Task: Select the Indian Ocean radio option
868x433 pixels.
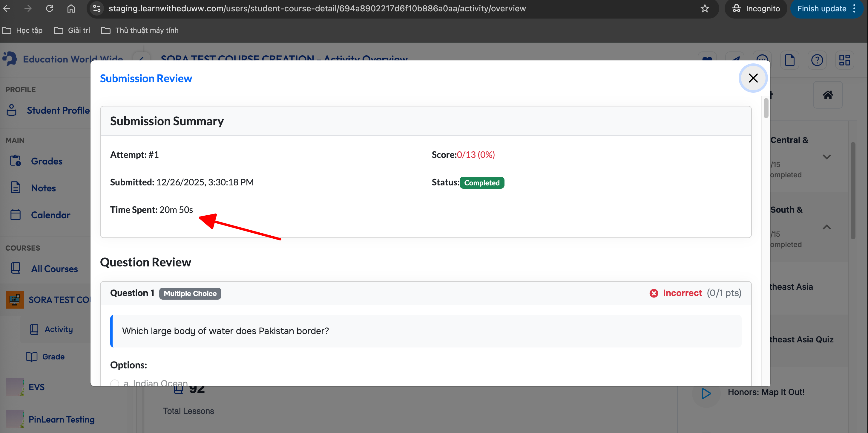Action: coord(115,383)
